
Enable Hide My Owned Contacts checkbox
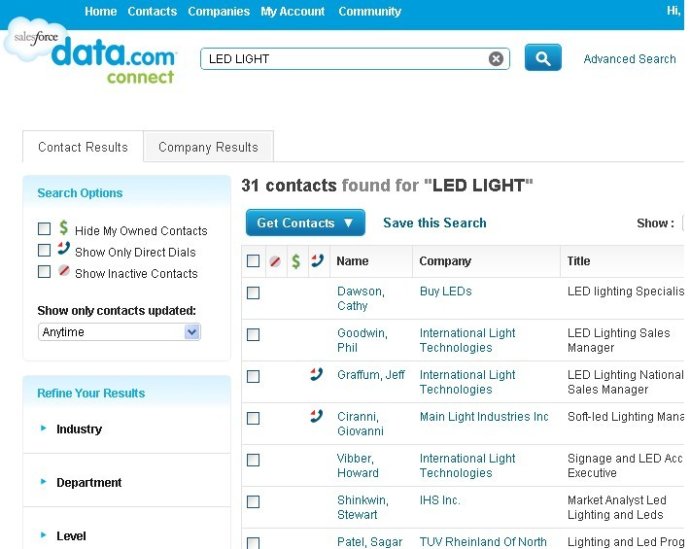(x=44, y=229)
